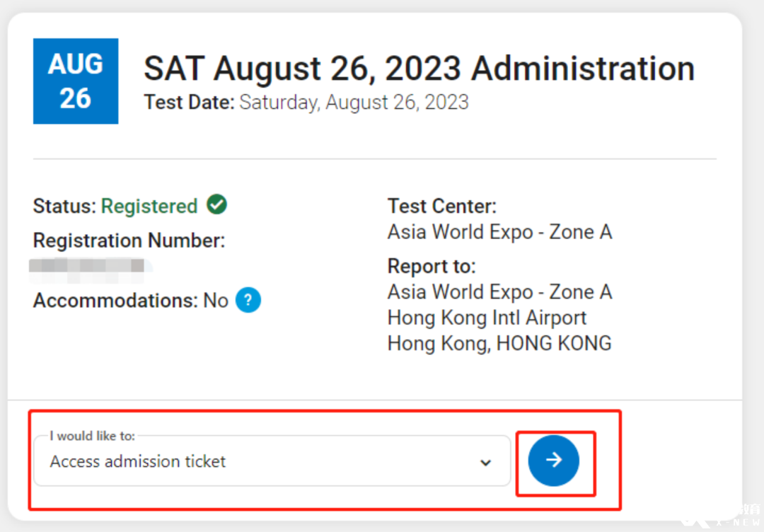Click the Test Center heading
This screenshot has height=532, width=764.
coord(442,206)
